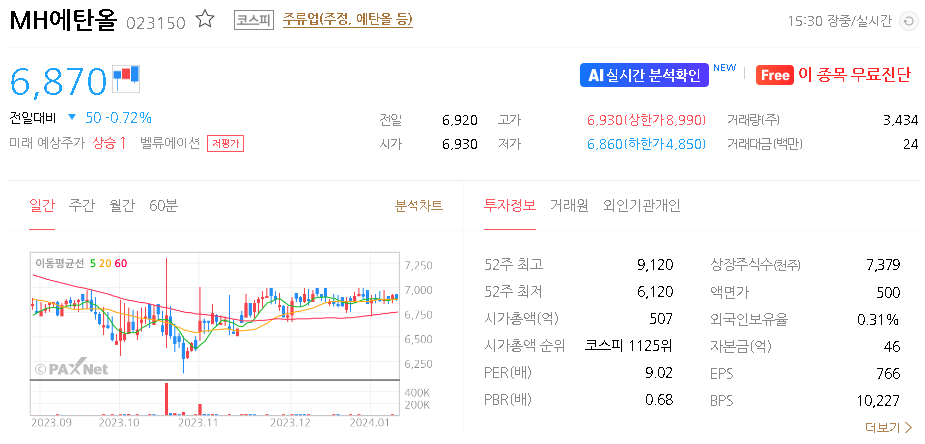Image resolution: width=925 pixels, height=444 pixels.
Task: Click the 저평가 valuation badge
Action: (225, 143)
